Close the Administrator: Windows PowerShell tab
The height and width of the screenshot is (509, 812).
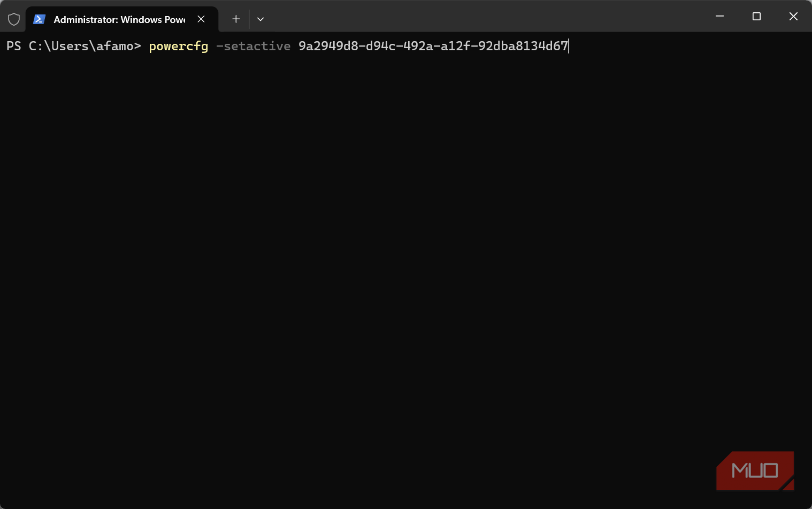pyautogui.click(x=201, y=19)
